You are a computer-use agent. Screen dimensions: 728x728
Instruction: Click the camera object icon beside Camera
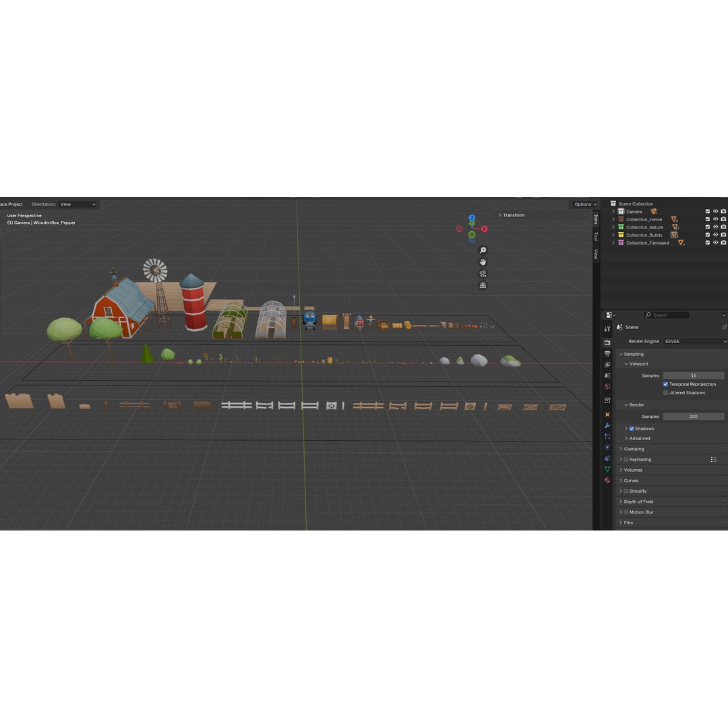pyautogui.click(x=654, y=211)
